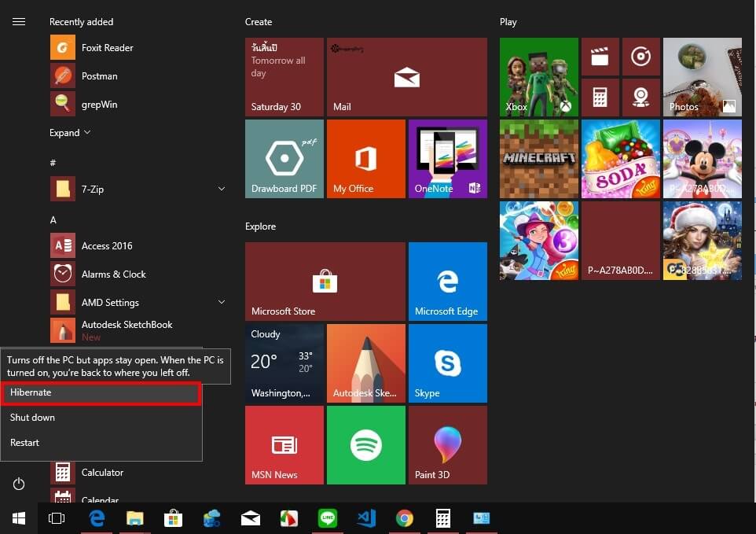Image resolution: width=756 pixels, height=534 pixels.
Task: Open the Microsoft Store tile
Action: (325, 282)
